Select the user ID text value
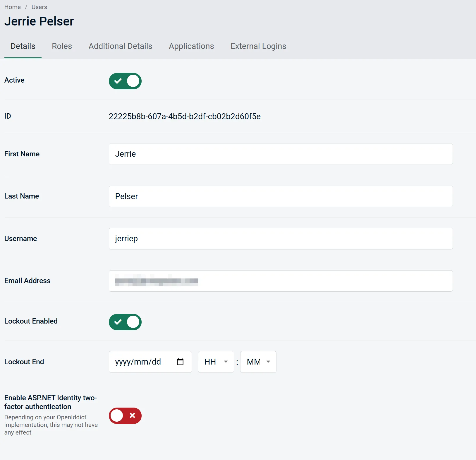 [x=185, y=116]
